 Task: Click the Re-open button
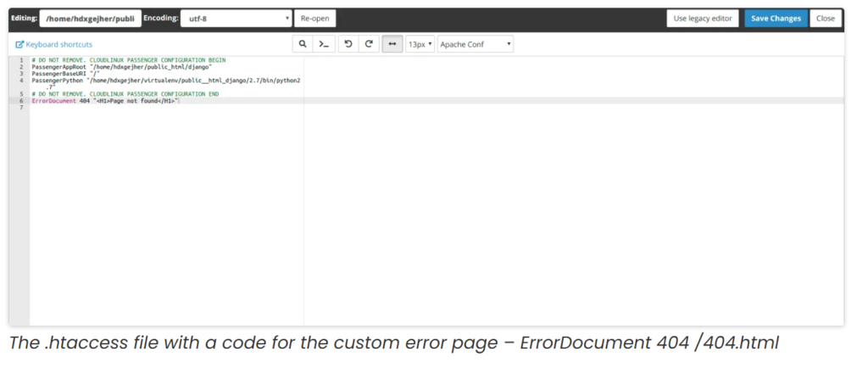315,19
